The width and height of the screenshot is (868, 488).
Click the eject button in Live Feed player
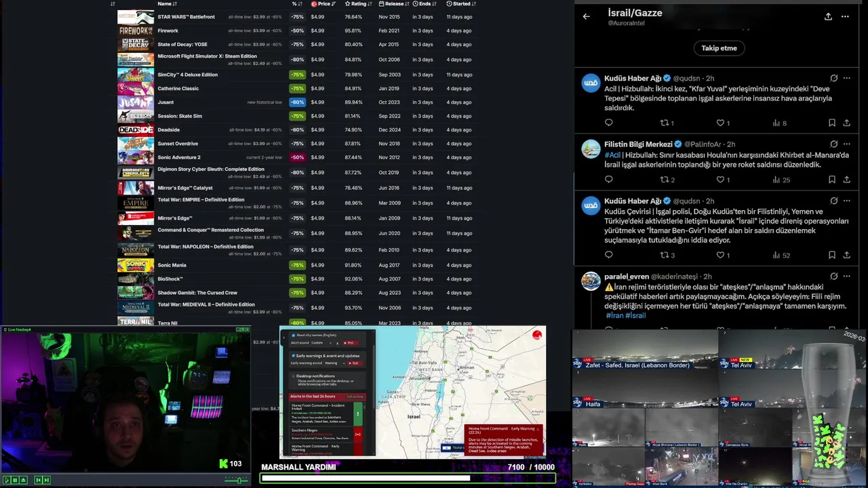coord(23,480)
